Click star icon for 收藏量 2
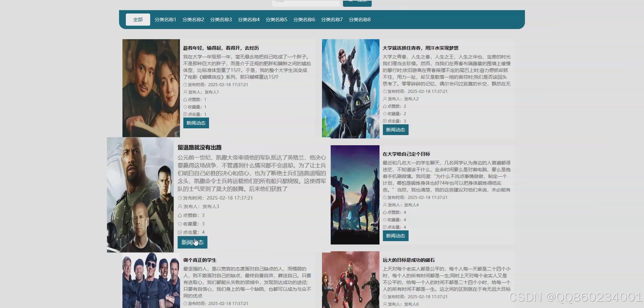 pos(385,114)
